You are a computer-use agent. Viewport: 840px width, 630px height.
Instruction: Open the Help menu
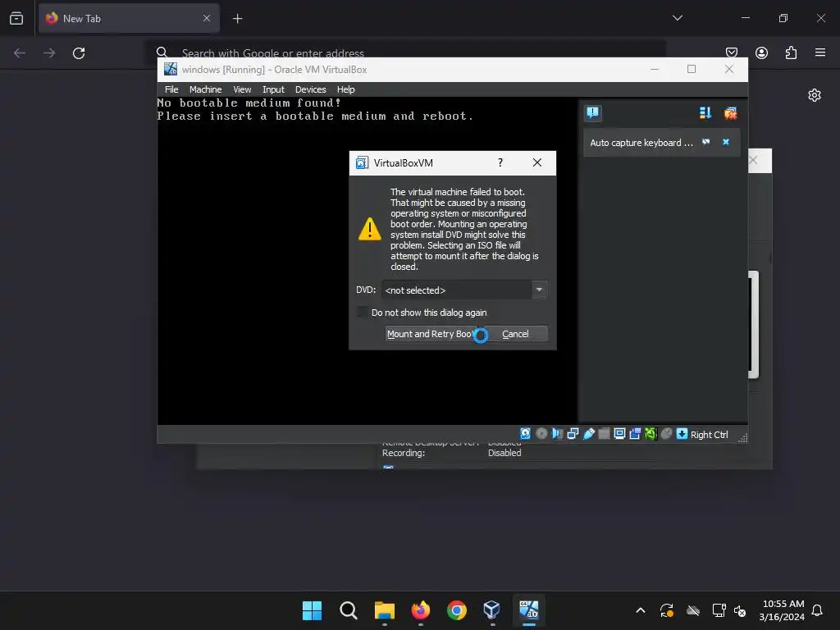(345, 89)
